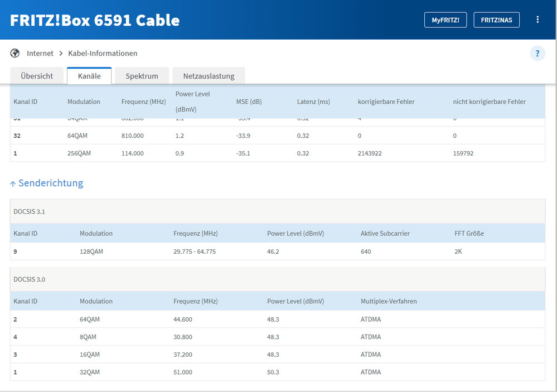Select the Kanäle tab
This screenshot has height=392, width=557.
click(89, 76)
